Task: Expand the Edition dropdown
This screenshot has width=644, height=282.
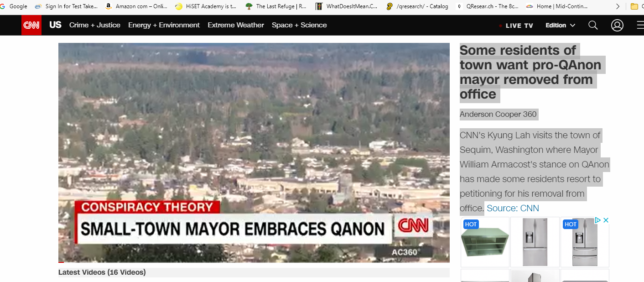Action: click(x=561, y=25)
